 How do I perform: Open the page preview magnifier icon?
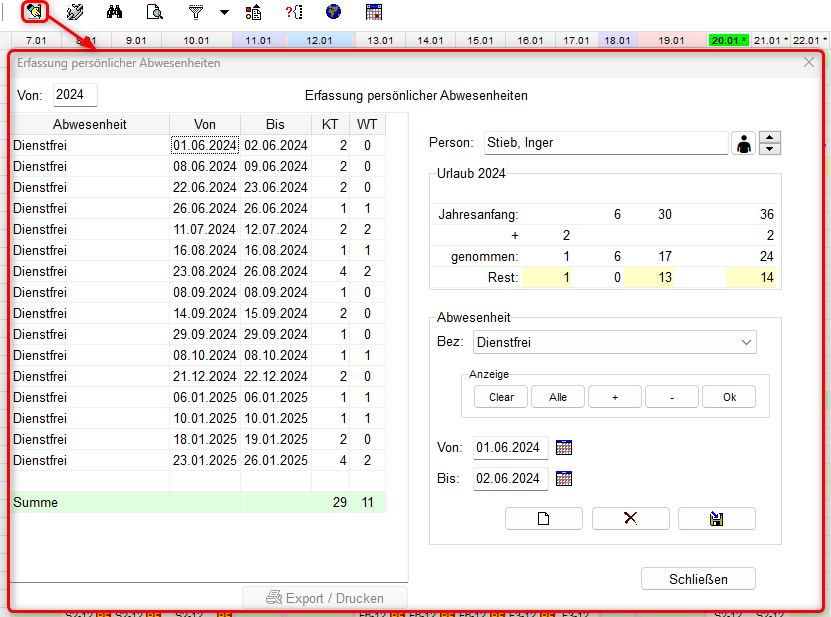click(x=154, y=13)
